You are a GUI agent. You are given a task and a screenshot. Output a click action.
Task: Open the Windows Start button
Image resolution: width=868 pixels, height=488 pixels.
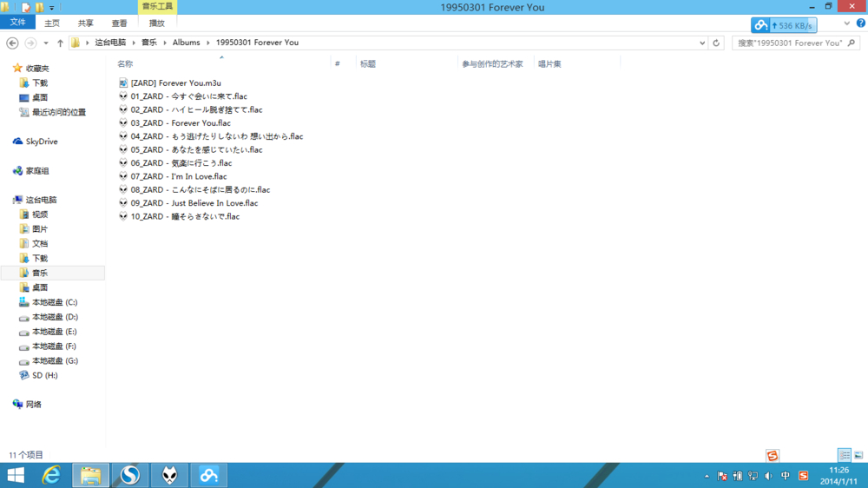pos(16,475)
